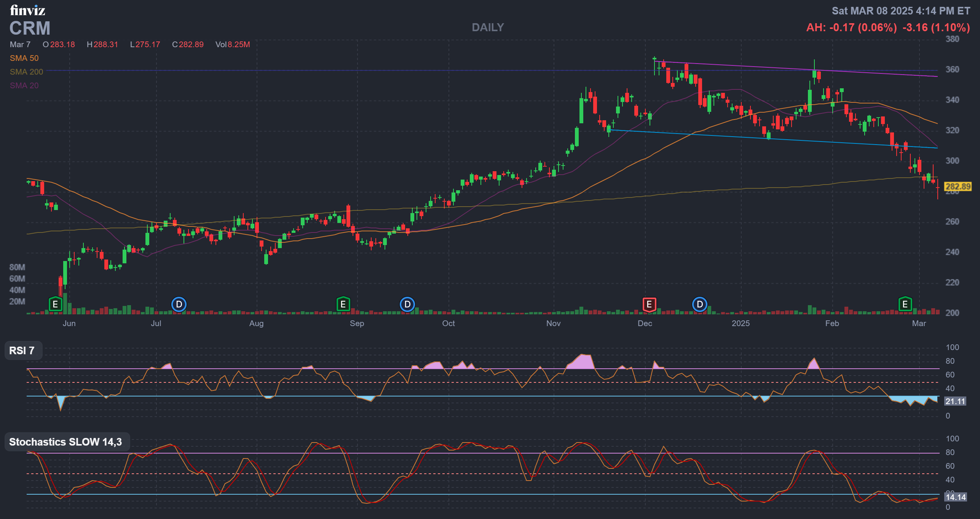Click the 360 price axis label
Image resolution: width=980 pixels, height=519 pixels.
[x=952, y=69]
